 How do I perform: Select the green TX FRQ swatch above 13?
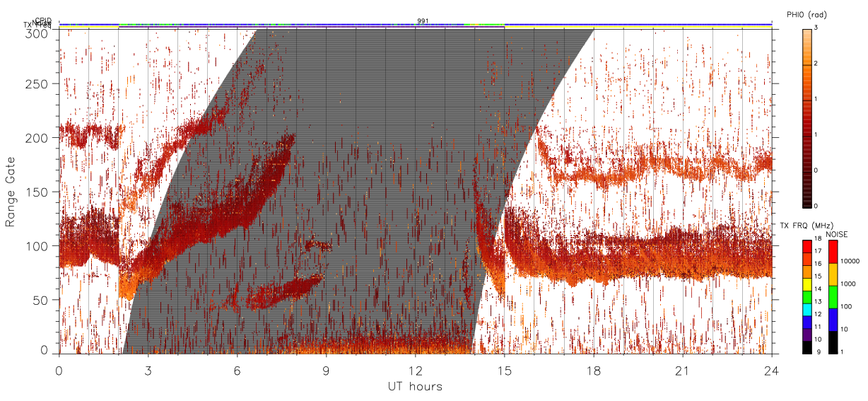807,297
